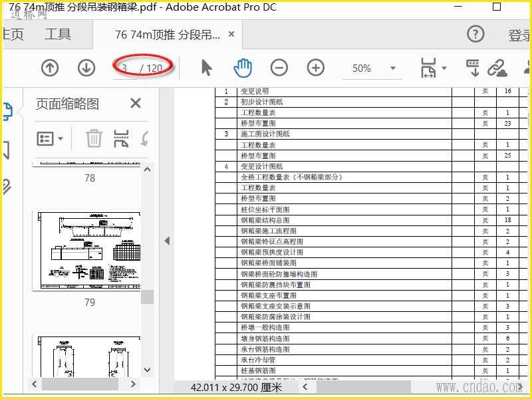Click the thumbnails vertical scrollbar thumb
Screen dimensions: 532x399
[x=147, y=297]
